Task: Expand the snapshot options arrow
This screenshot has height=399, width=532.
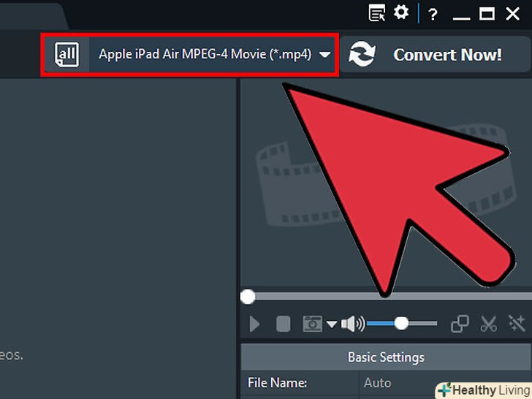Action: [x=332, y=324]
